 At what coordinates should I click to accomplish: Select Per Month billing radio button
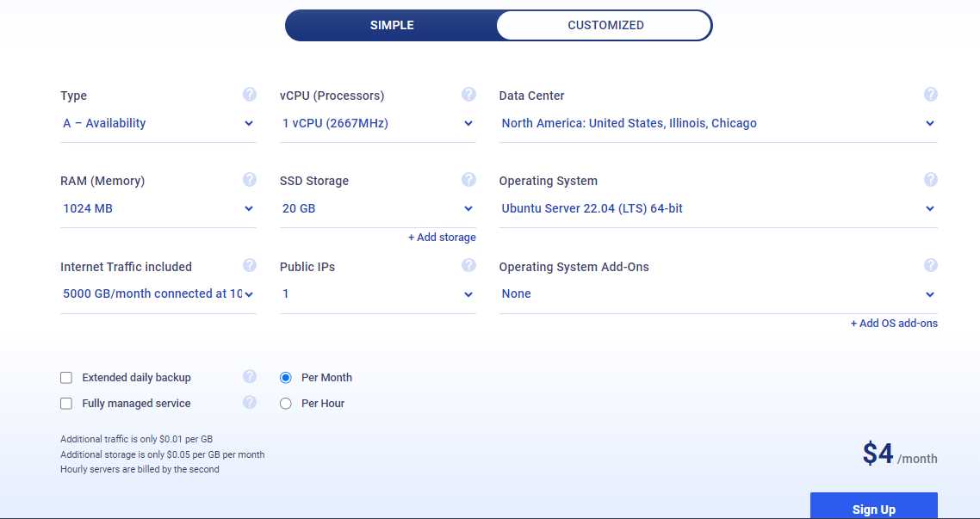(x=286, y=378)
